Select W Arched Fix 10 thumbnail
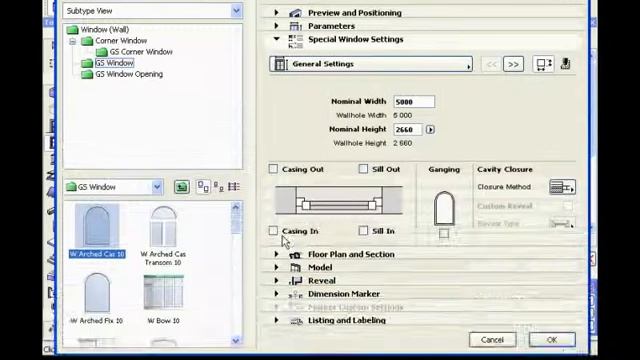 tap(97, 293)
